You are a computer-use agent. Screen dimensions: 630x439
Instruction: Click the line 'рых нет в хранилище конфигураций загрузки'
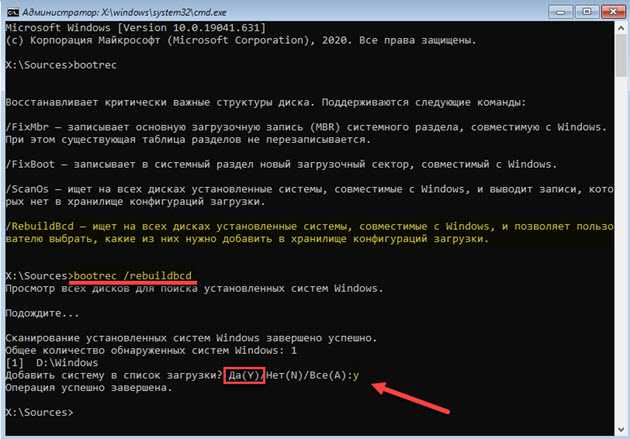[x=135, y=202]
